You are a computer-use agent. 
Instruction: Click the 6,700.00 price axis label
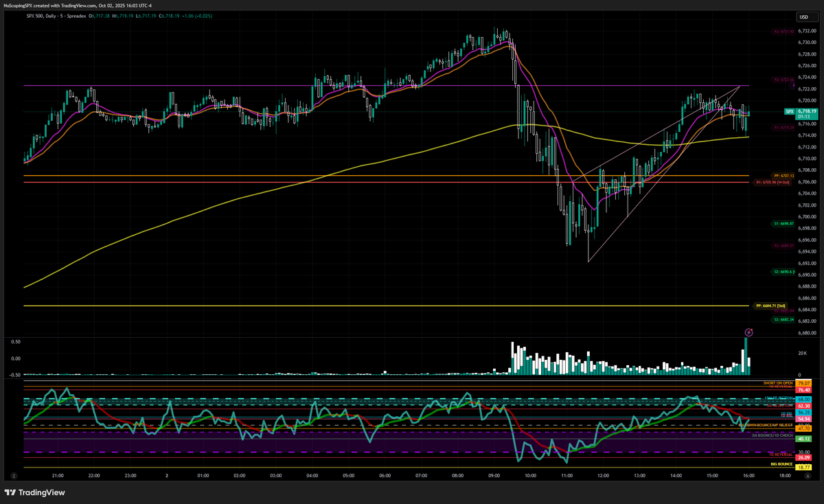point(807,217)
